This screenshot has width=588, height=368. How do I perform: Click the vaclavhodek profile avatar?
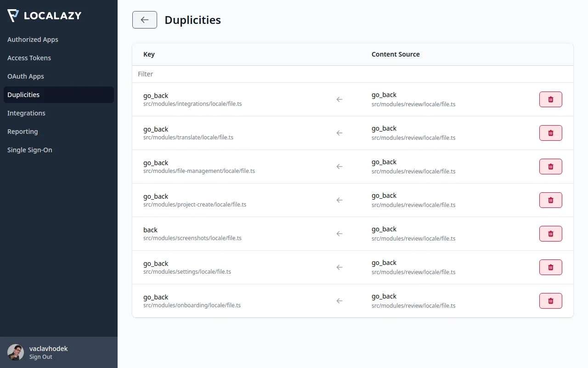coord(15,352)
